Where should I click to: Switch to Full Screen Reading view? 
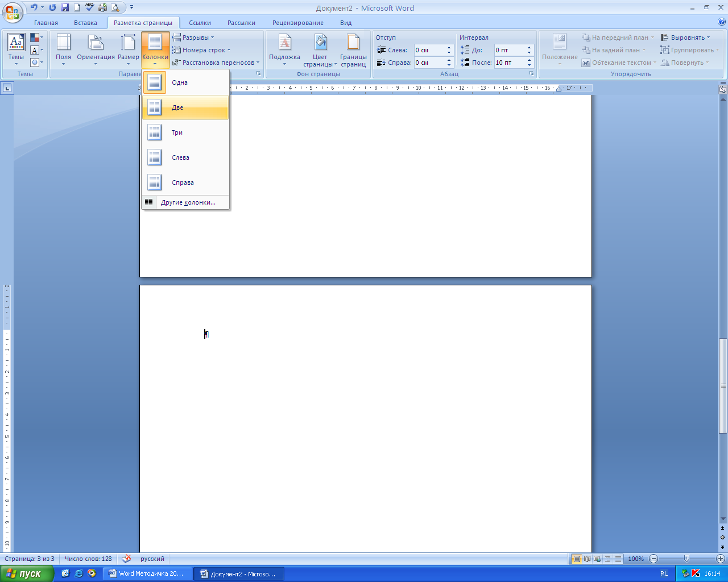[587, 559]
